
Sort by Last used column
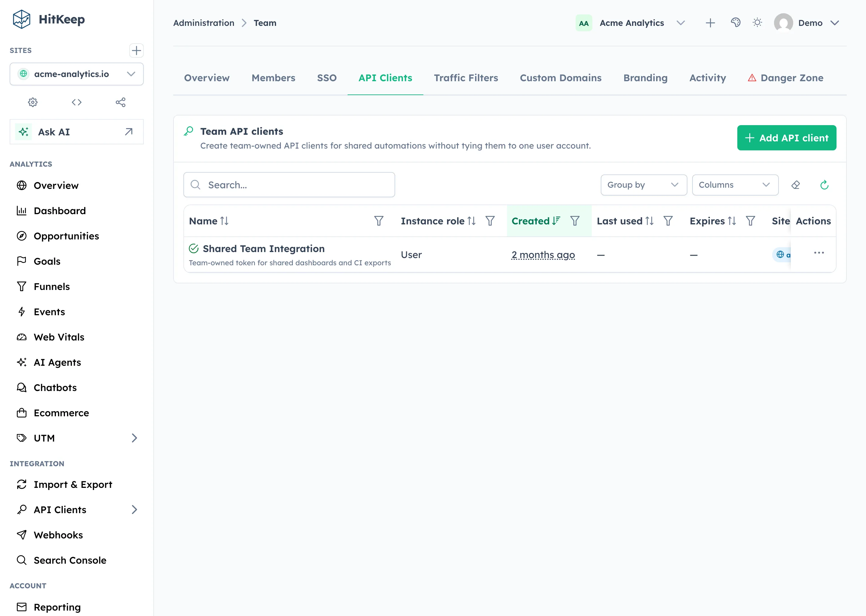click(649, 221)
